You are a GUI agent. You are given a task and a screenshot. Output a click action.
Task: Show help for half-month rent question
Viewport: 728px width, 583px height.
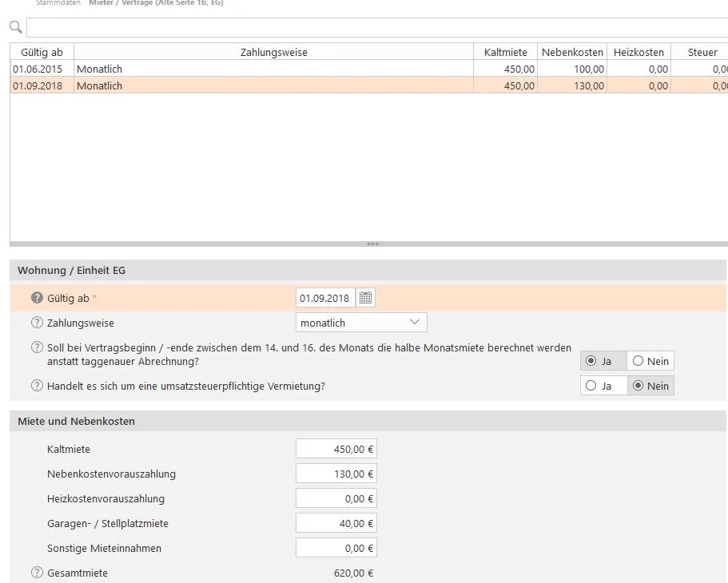point(37,348)
